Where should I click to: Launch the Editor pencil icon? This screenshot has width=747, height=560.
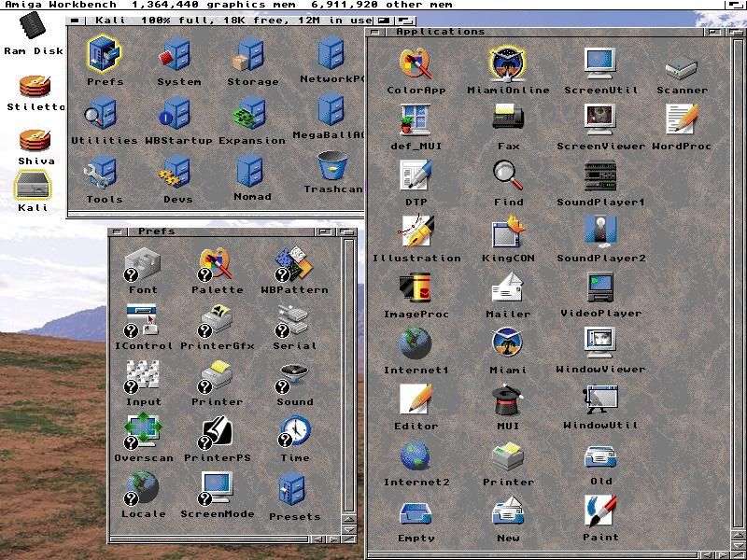pos(416,399)
